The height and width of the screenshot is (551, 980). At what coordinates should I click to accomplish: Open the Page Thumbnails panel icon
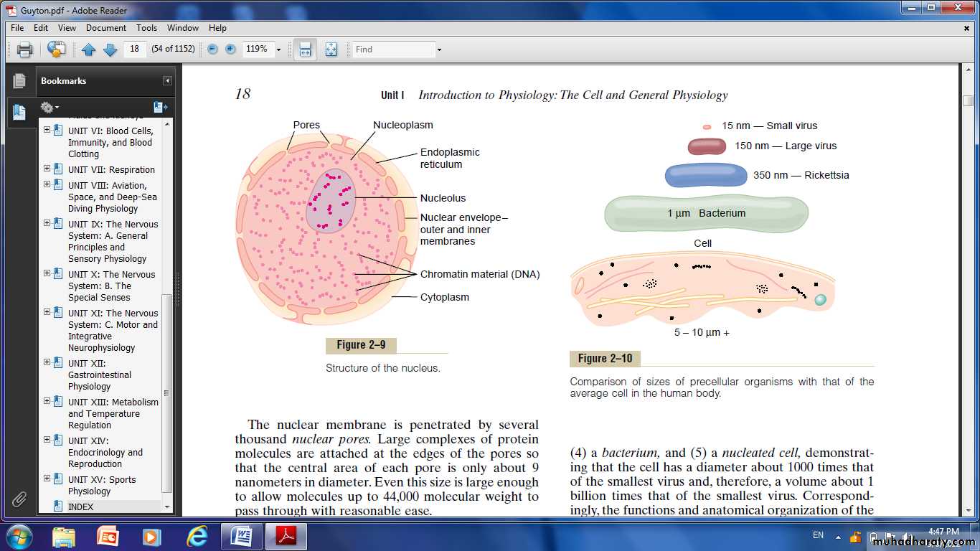click(x=19, y=81)
